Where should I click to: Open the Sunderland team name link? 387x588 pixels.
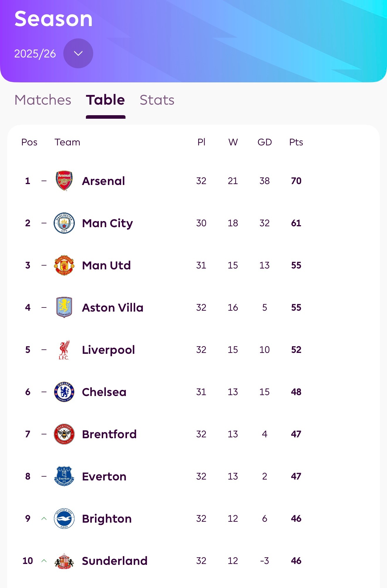(x=115, y=561)
